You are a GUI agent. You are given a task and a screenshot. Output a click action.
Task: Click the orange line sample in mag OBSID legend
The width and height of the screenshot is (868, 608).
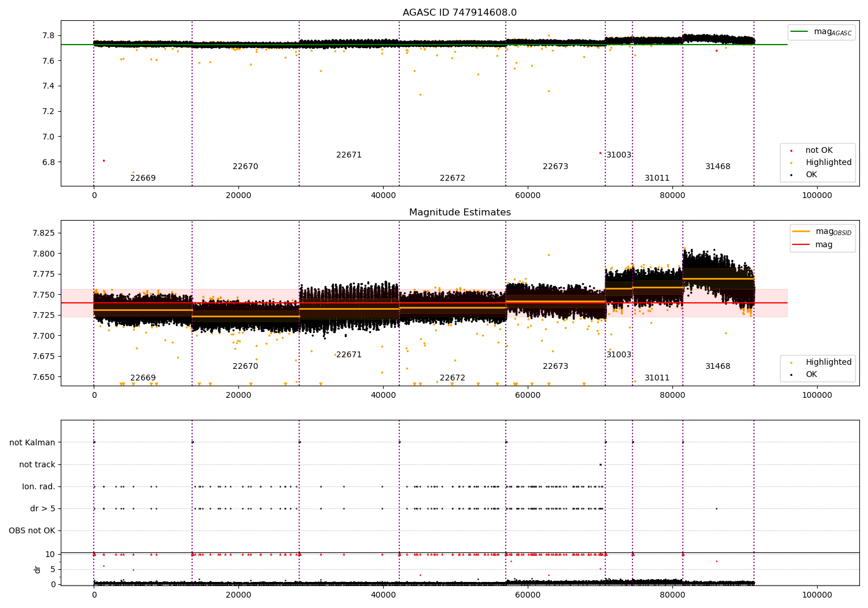click(x=801, y=231)
